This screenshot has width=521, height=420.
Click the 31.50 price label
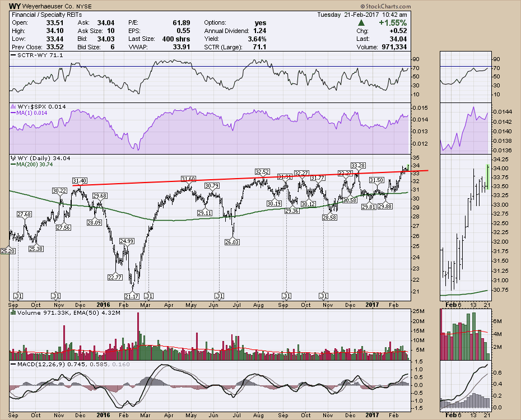(x=377, y=180)
